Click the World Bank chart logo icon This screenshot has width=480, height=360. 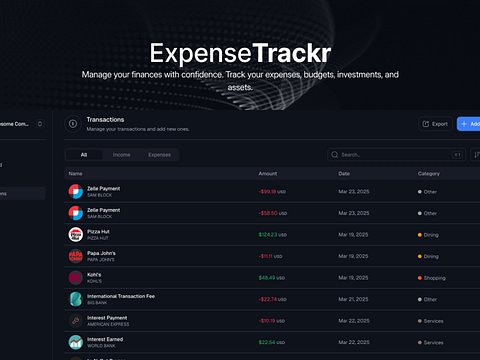pyautogui.click(x=76, y=342)
